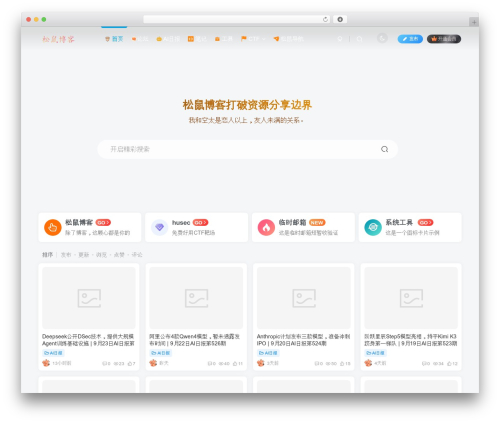Screen dimensions: 500x423
Task: Click the browser reload icon
Action: click(325, 19)
